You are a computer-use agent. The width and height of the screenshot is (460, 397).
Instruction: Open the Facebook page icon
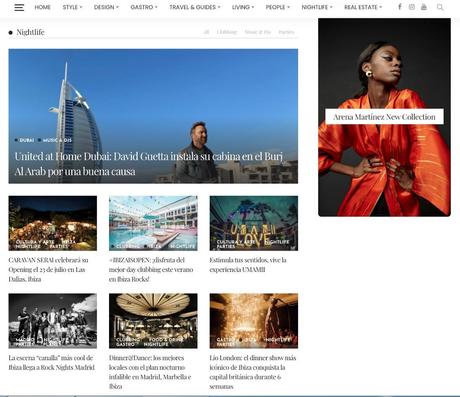coord(400,7)
